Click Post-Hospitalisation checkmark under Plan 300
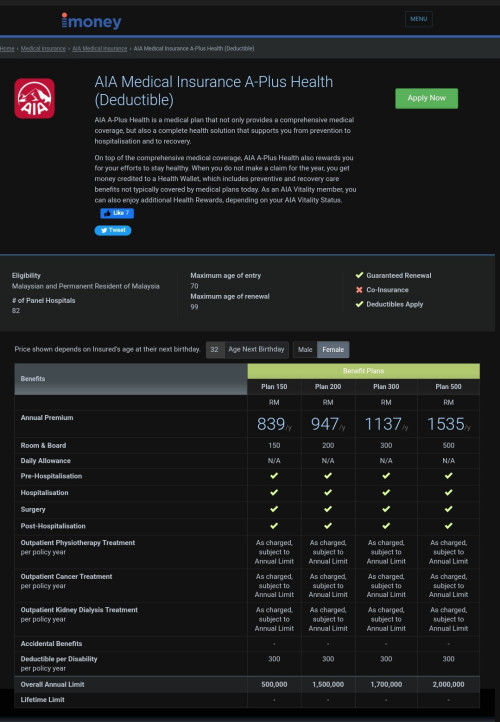500x722 pixels. (x=386, y=525)
